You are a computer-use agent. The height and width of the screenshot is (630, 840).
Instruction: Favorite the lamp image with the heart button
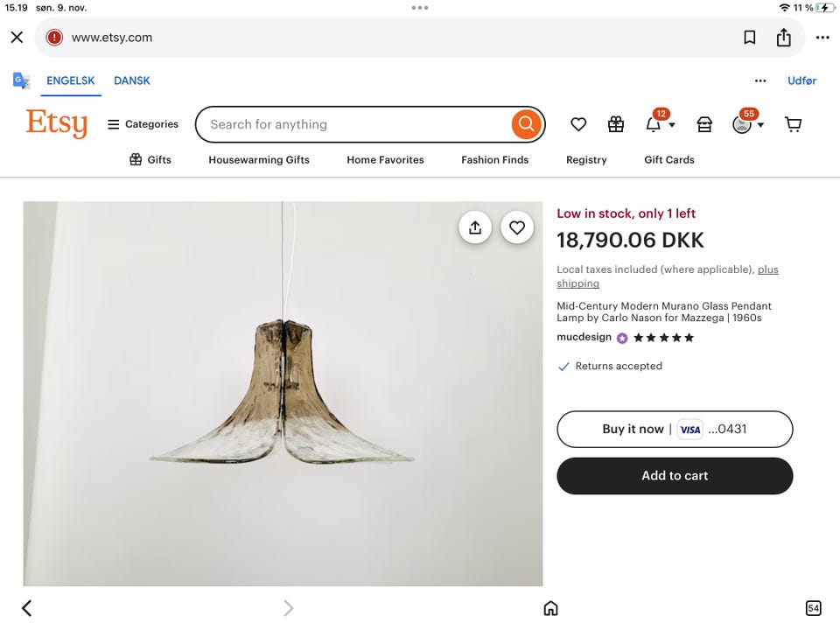(x=516, y=227)
